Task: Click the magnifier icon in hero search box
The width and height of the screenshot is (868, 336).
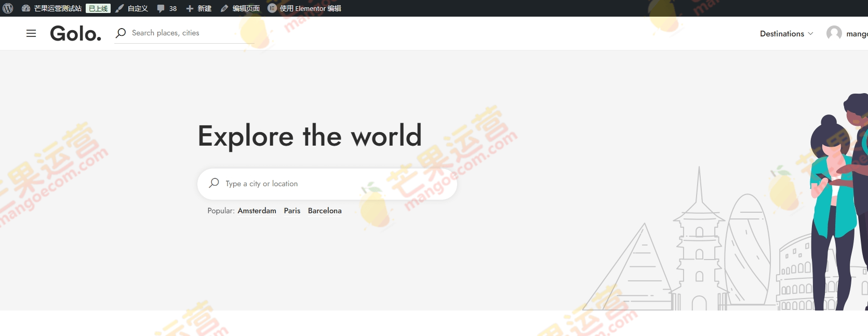Action: click(x=214, y=183)
